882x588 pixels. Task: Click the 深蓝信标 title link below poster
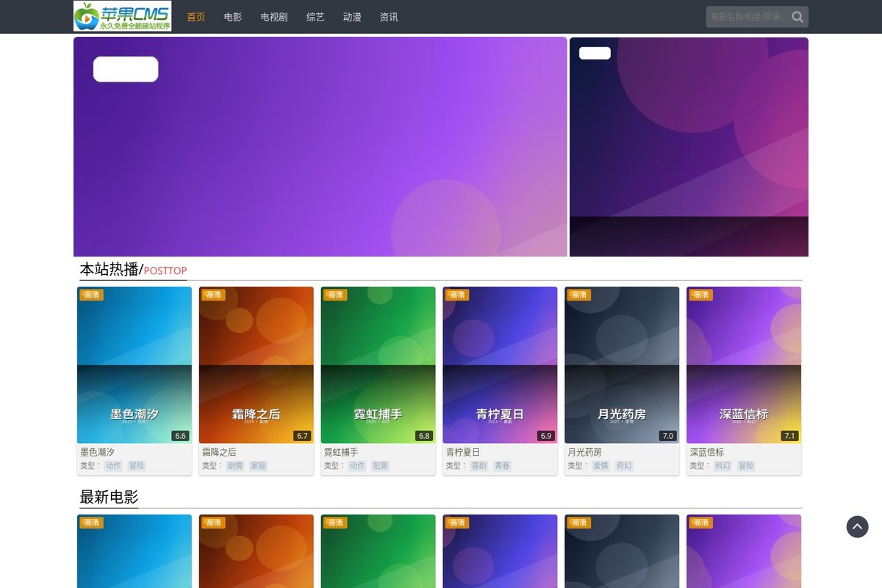coord(708,452)
